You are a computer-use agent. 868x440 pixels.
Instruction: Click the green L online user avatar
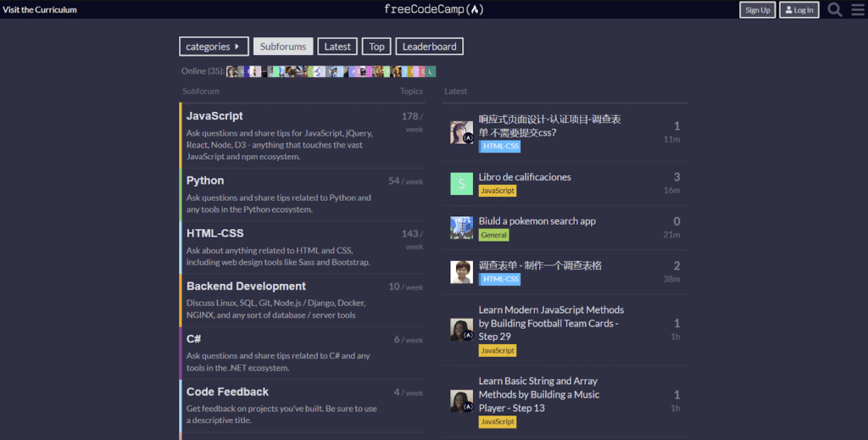coord(430,71)
